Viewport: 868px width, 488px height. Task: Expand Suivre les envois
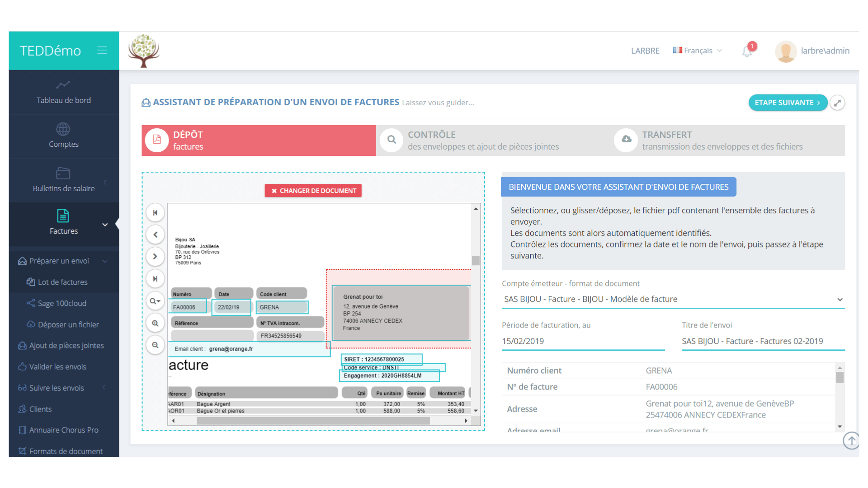coord(57,388)
